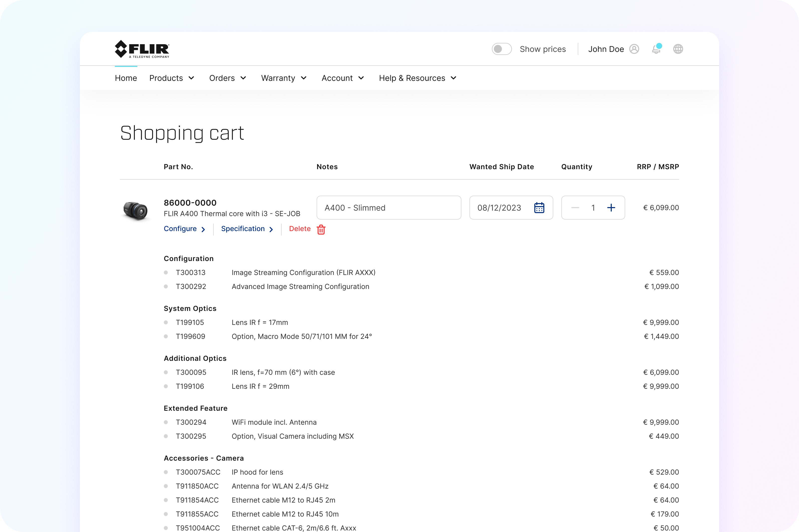Open the Specification link
The image size is (799, 532).
click(x=247, y=229)
